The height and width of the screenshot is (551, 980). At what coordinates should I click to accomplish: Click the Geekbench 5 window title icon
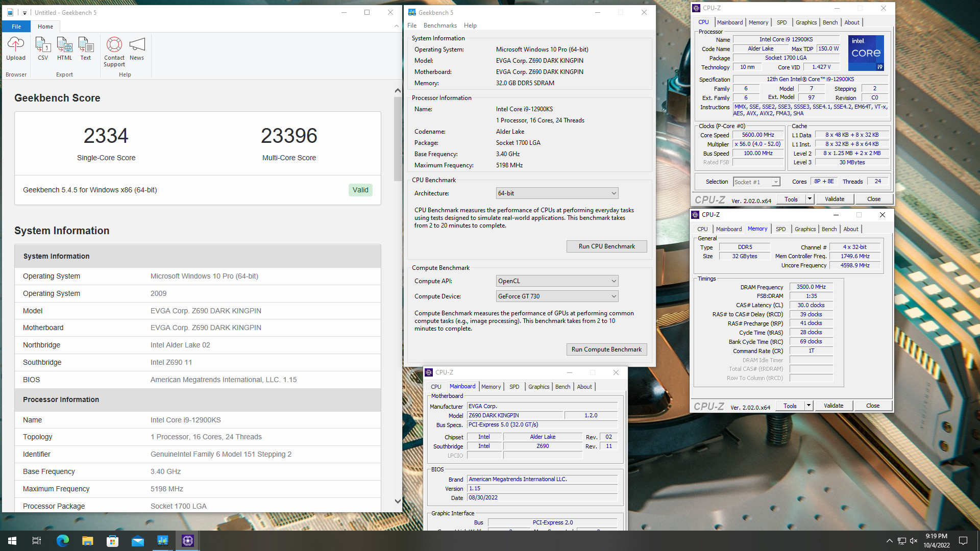pos(412,12)
